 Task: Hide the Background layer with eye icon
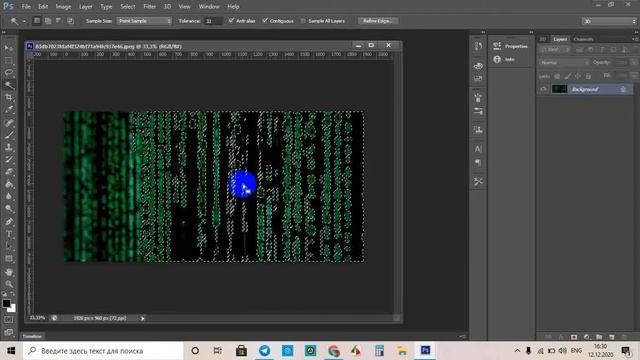543,89
